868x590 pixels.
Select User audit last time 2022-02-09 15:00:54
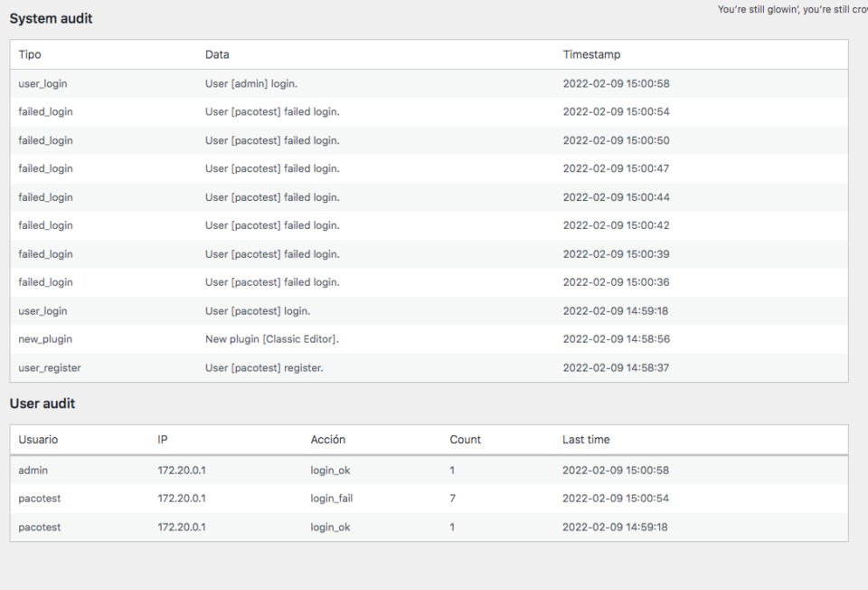(x=616, y=499)
